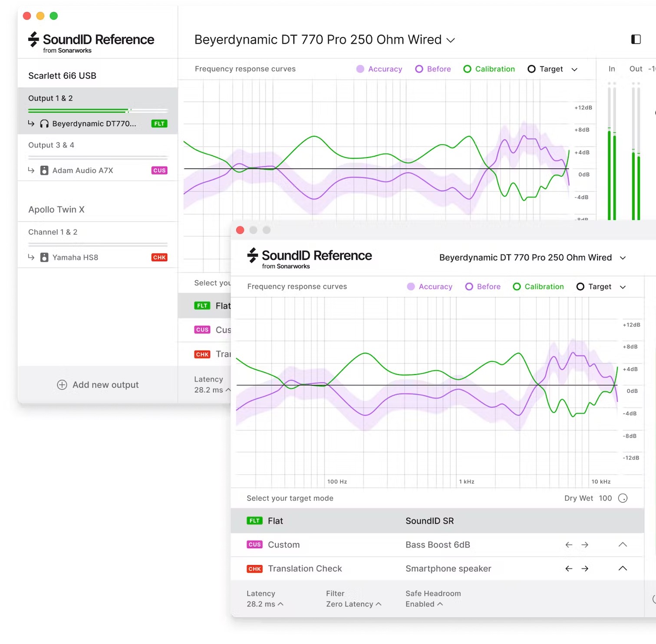656x644 pixels.
Task: Toggle Calibration curve in front window
Action: click(x=538, y=286)
